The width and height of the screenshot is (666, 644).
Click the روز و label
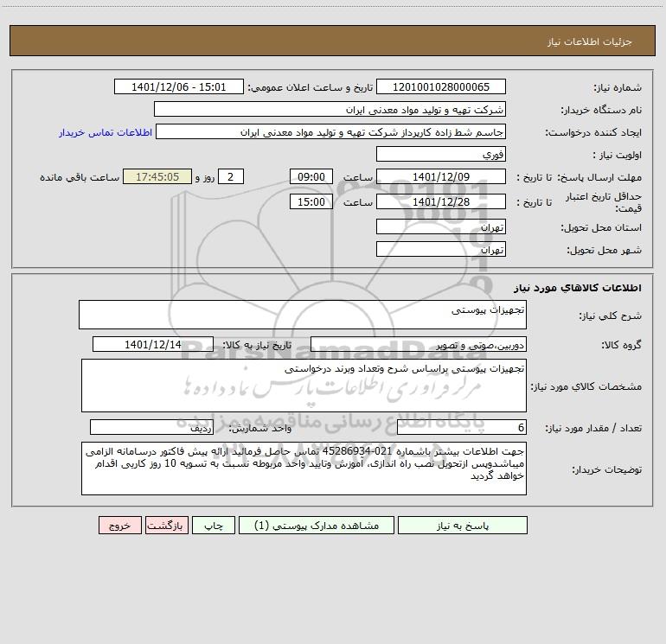coord(205,177)
